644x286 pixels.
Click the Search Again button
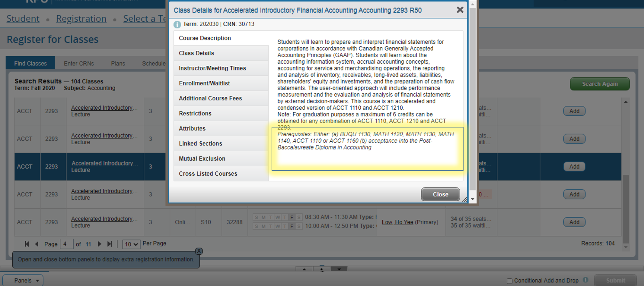[599, 84]
